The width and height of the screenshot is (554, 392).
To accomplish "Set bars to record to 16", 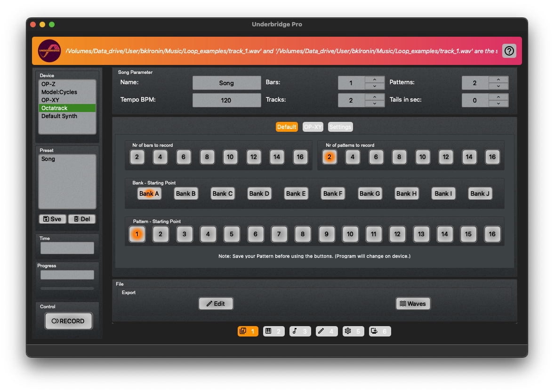I will click(x=300, y=157).
